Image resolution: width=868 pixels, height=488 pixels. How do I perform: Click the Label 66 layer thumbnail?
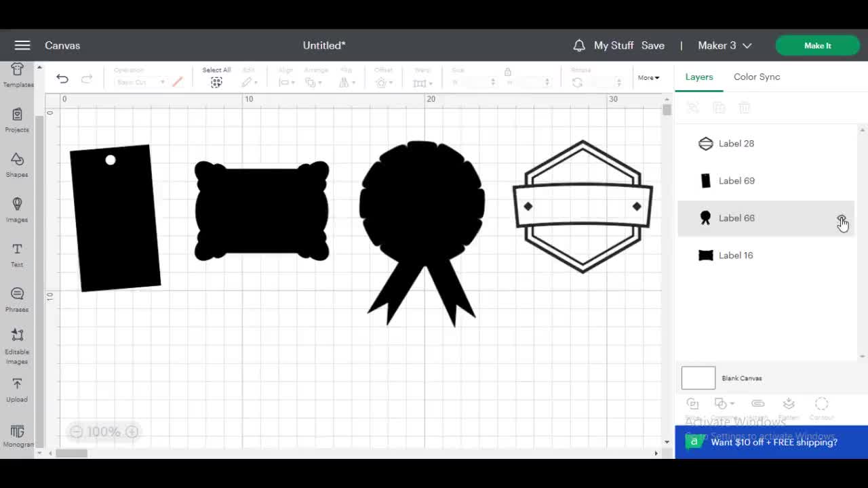coord(706,218)
